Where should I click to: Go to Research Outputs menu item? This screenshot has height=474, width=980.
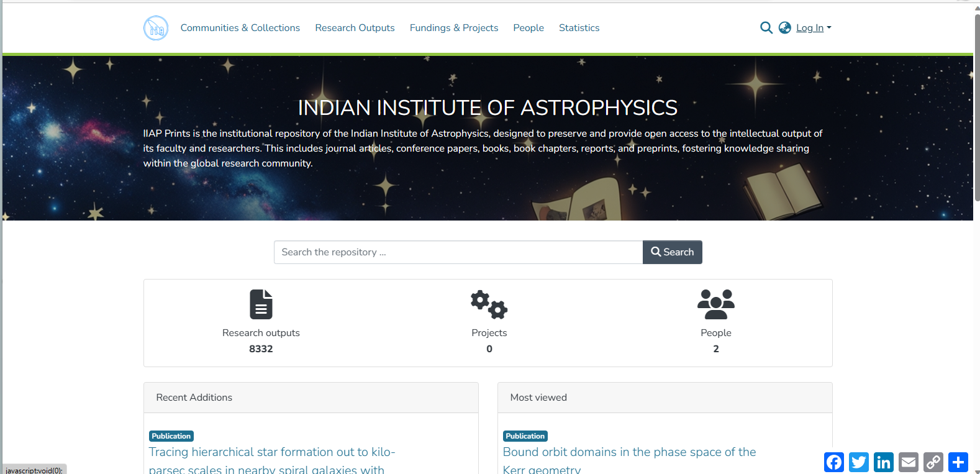(355, 28)
